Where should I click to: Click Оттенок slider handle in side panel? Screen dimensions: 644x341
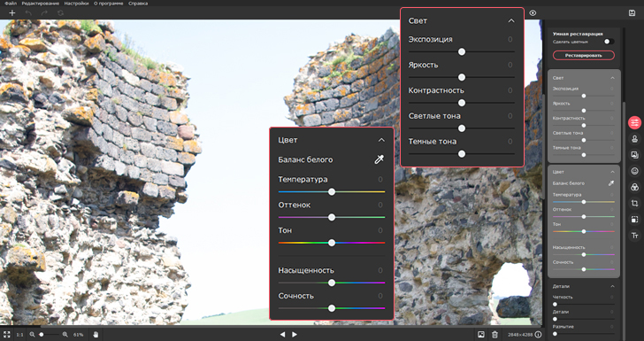(x=584, y=217)
